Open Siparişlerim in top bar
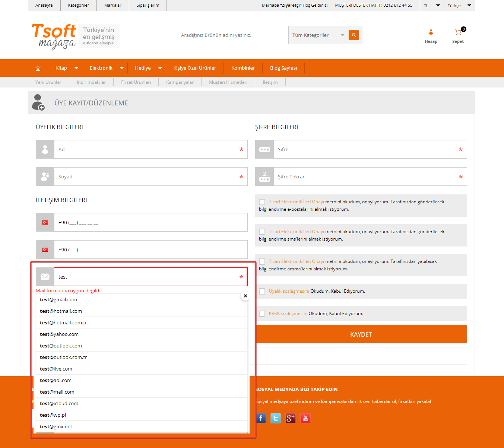Screen dimensions: 504x448 148,5
